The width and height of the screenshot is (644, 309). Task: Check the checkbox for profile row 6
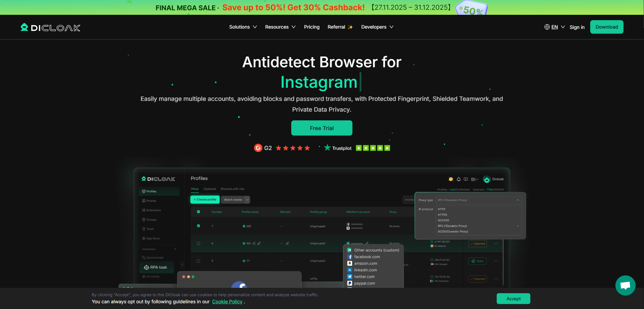pyautogui.click(x=198, y=243)
